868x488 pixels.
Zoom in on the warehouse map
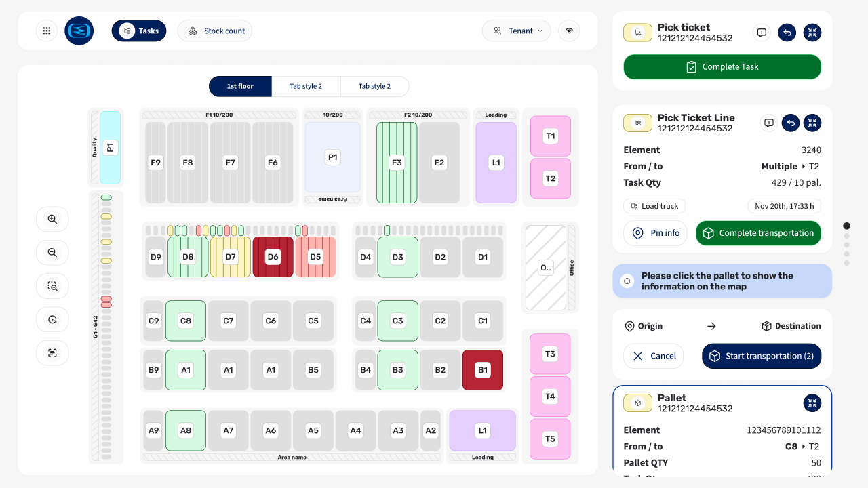pos(52,219)
